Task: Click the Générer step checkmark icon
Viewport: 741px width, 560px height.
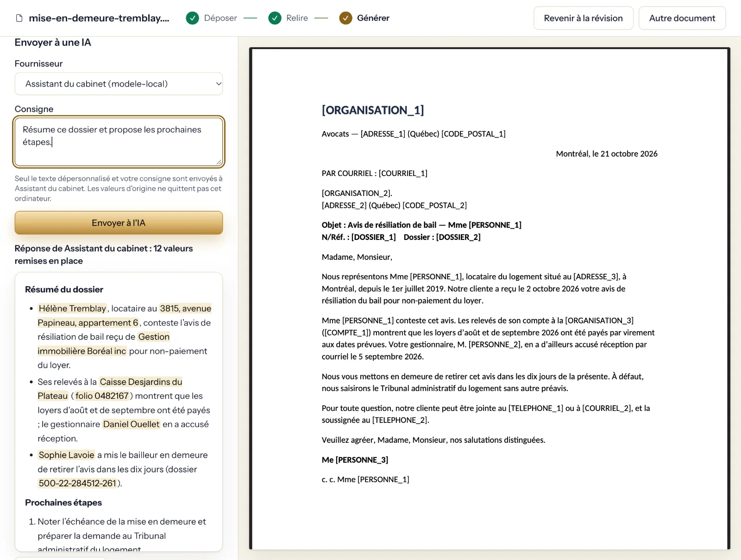Action: (x=345, y=18)
